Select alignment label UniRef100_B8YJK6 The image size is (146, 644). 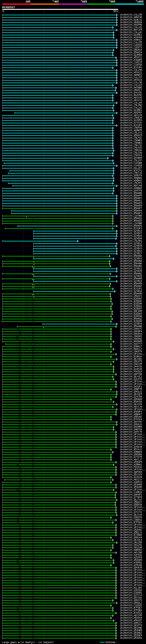tap(131, 186)
